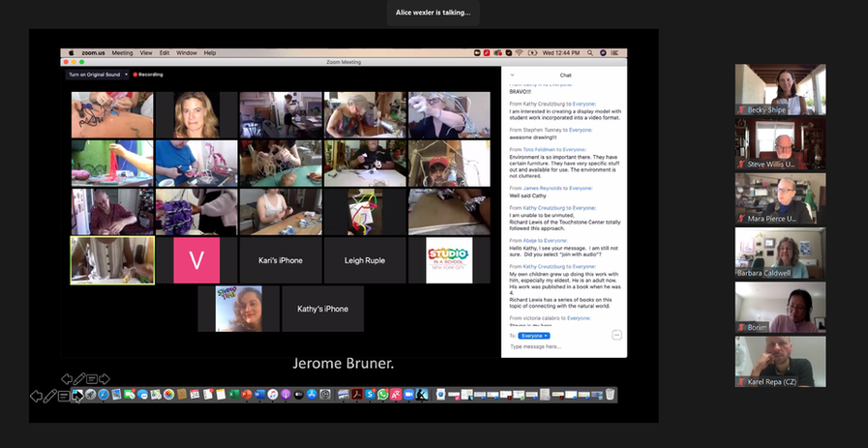Select the Studio in a School tile
The height and width of the screenshot is (448, 868).
pyautogui.click(x=449, y=260)
